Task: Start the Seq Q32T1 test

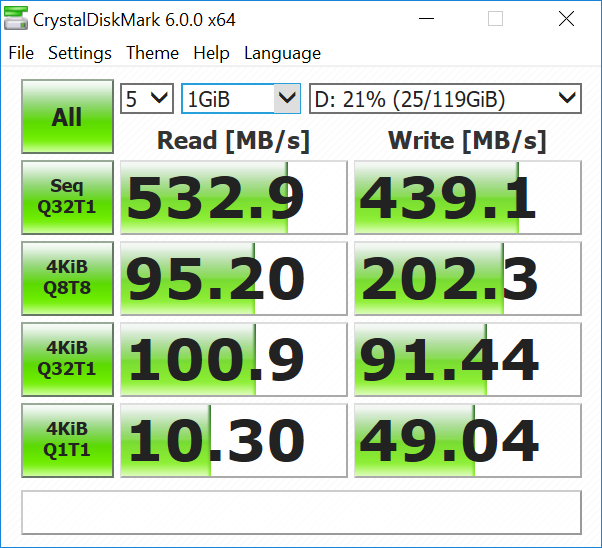Action: [x=67, y=197]
